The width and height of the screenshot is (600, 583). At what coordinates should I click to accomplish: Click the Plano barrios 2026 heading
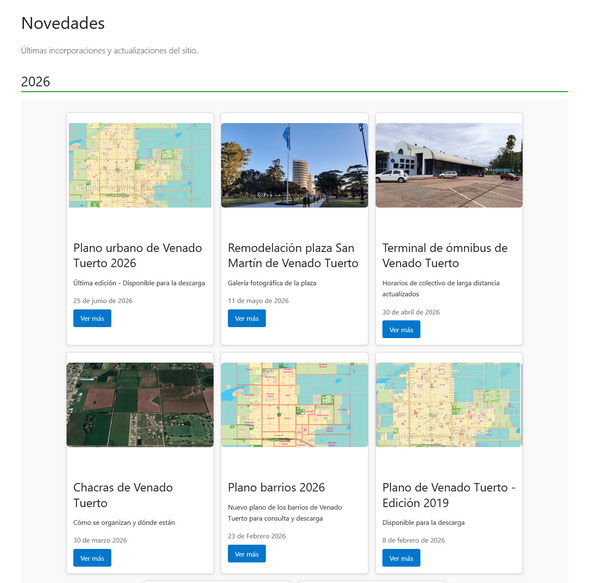click(276, 487)
